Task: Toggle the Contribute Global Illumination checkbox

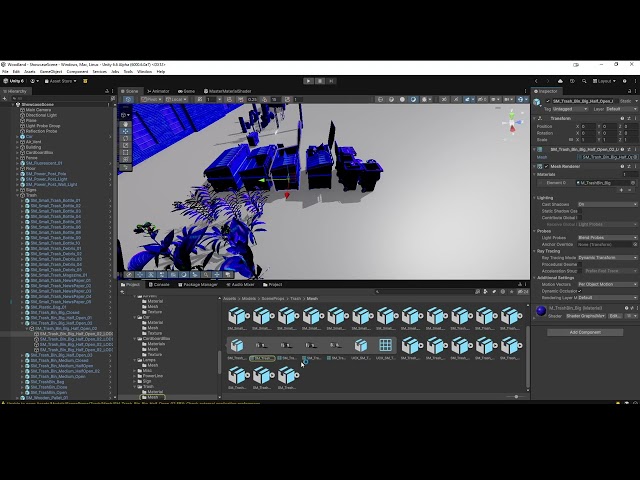Action: point(580,218)
